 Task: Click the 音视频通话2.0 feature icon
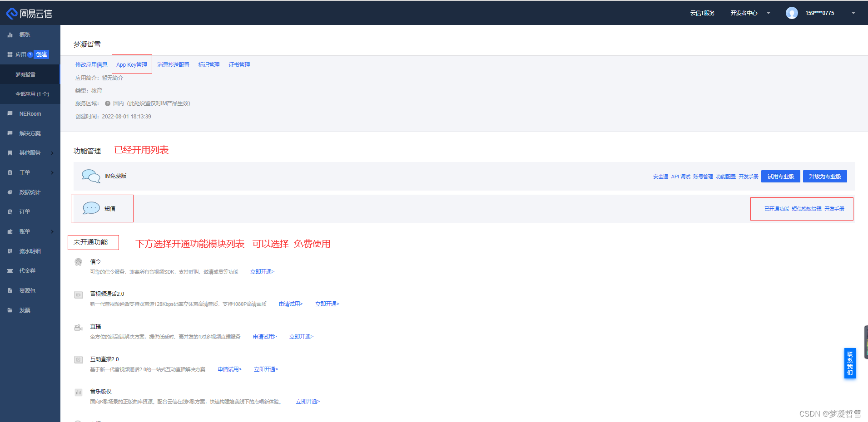[79, 295]
